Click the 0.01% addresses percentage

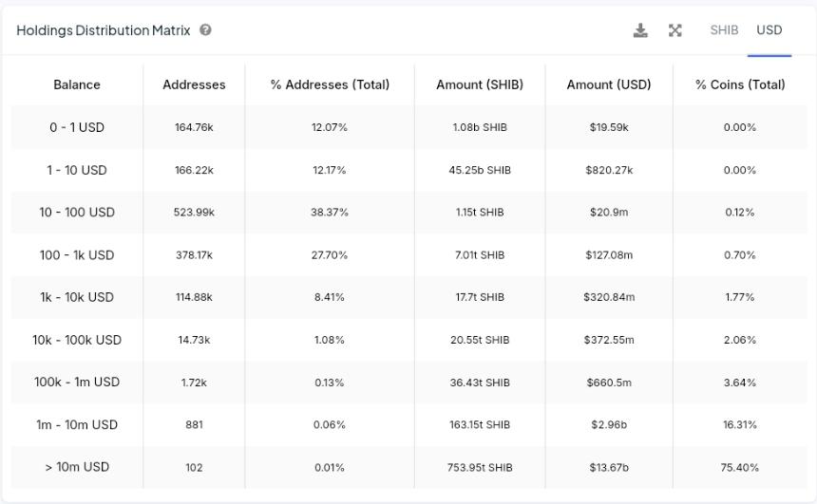[330, 468]
